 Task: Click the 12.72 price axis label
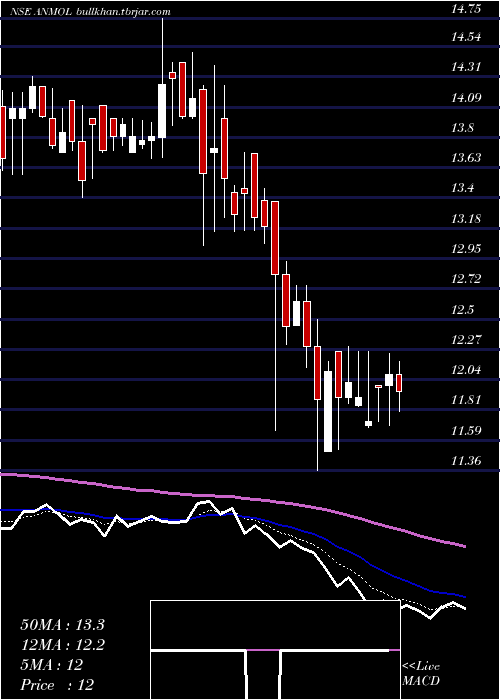click(466, 279)
